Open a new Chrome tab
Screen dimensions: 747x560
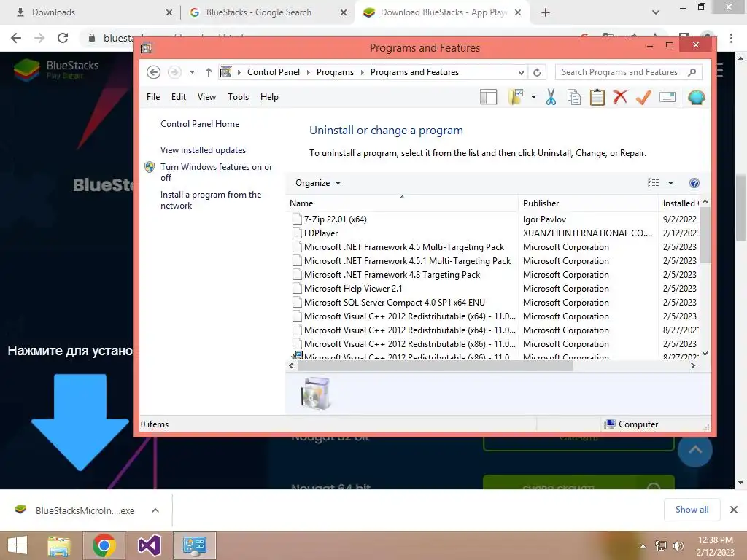click(546, 12)
